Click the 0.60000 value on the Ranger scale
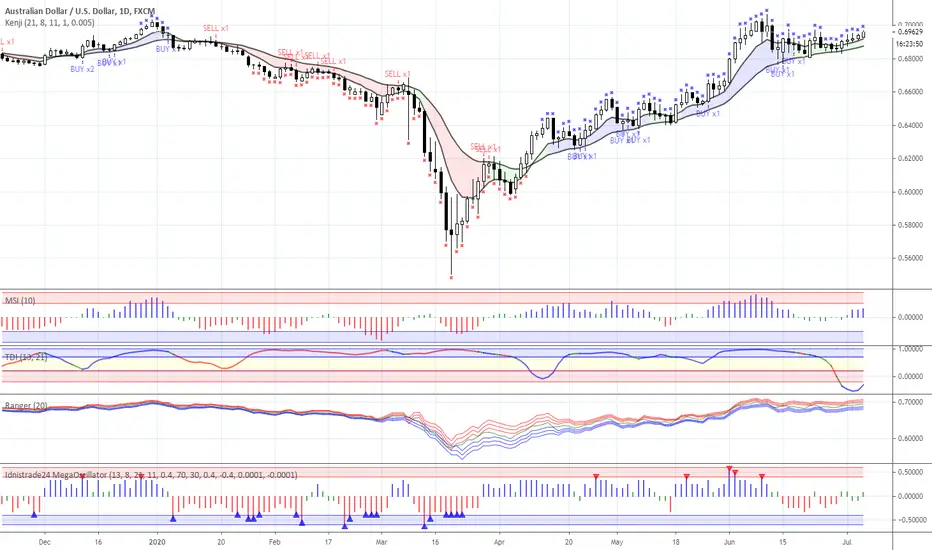Image resolution: width=932 pixels, height=550 pixels. point(910,439)
